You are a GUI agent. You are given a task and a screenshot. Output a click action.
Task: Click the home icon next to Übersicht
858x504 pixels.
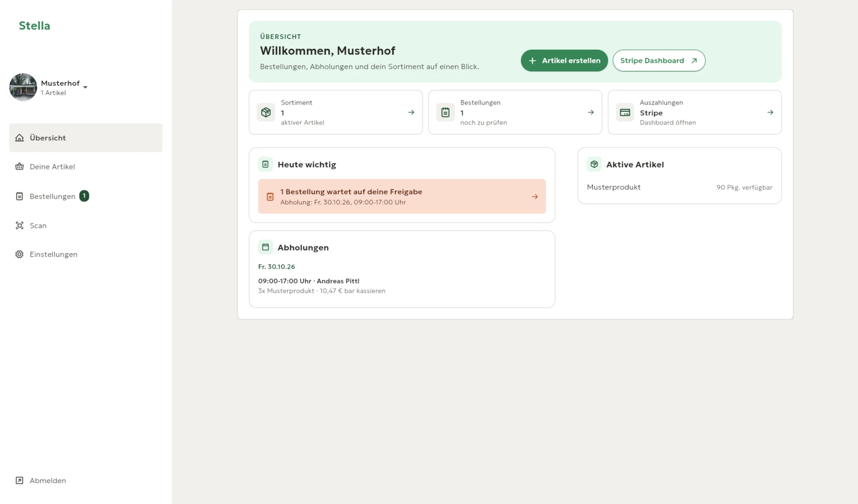(x=19, y=138)
